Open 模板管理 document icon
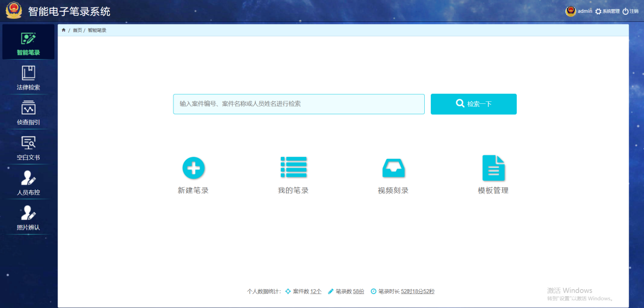644x308 pixels. (493, 167)
